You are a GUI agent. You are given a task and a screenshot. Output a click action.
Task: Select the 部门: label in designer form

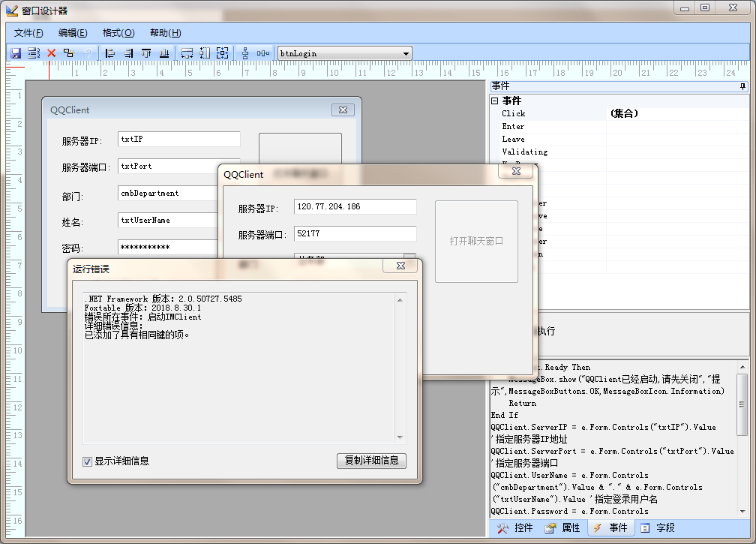click(72, 197)
